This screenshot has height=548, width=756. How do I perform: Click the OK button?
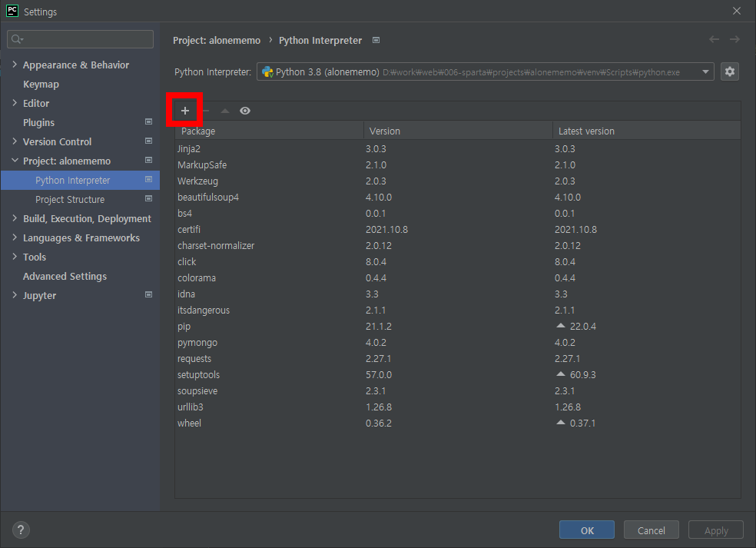click(x=587, y=530)
